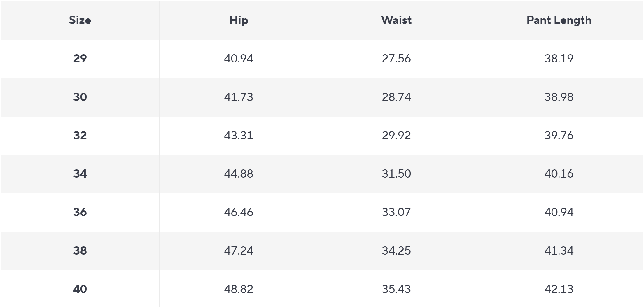Click pant length value 42.13
The height and width of the screenshot is (307, 644).
pos(559,289)
